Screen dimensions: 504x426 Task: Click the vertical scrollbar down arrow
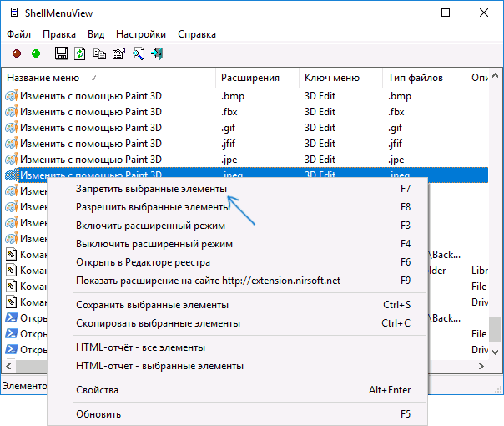point(496,352)
